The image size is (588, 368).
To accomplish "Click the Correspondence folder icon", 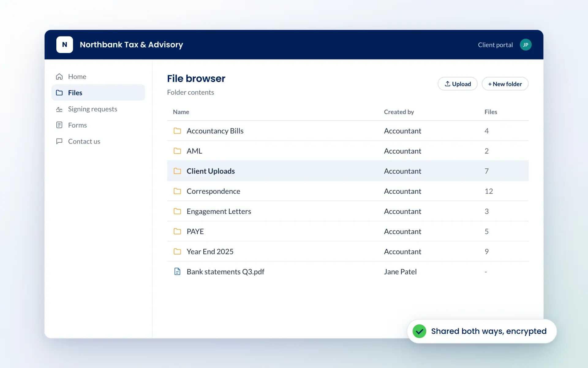I will click(x=177, y=191).
